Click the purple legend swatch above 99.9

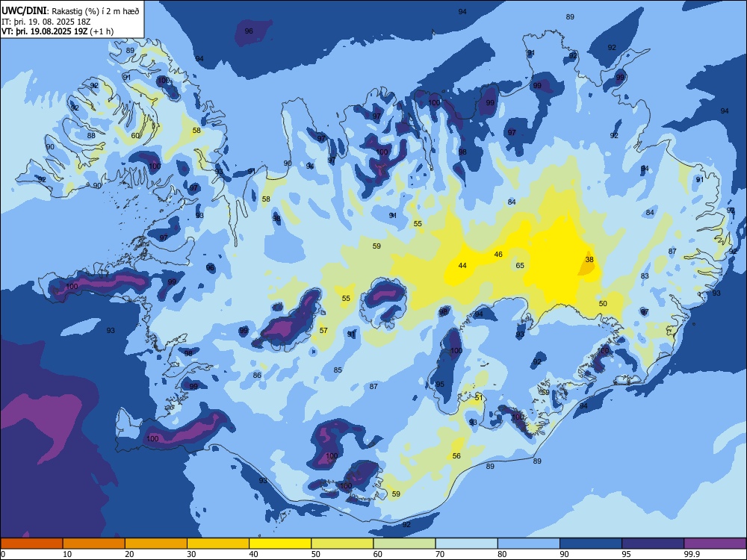coord(715,544)
